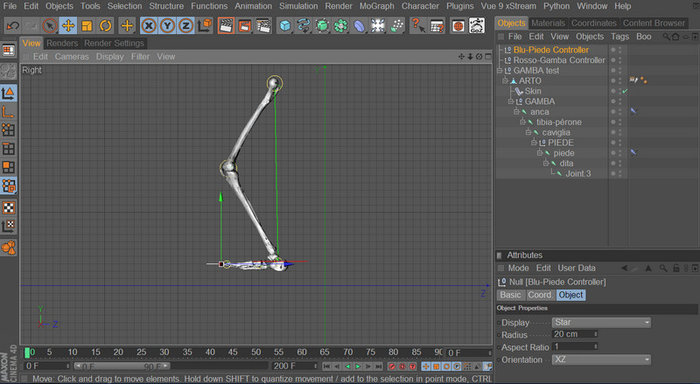
Task: Render active view with clapperboard icon
Action: tap(226, 26)
